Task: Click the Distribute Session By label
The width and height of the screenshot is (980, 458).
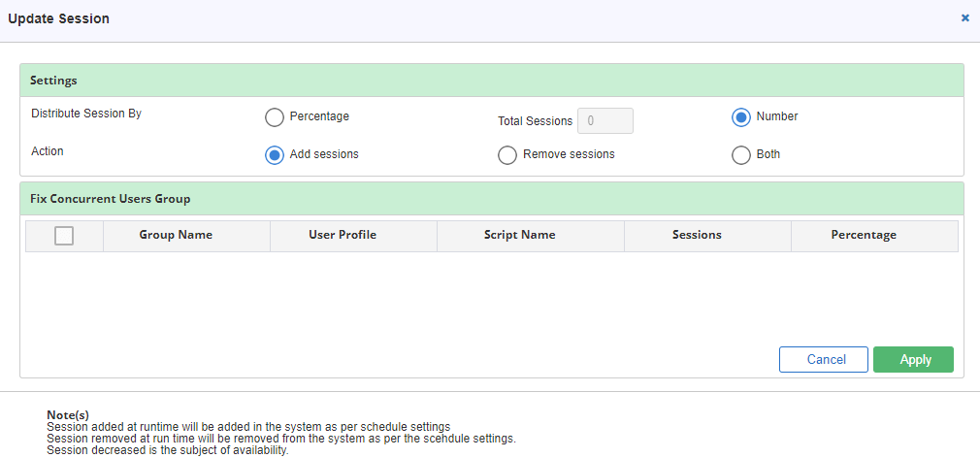Action: coord(86,114)
